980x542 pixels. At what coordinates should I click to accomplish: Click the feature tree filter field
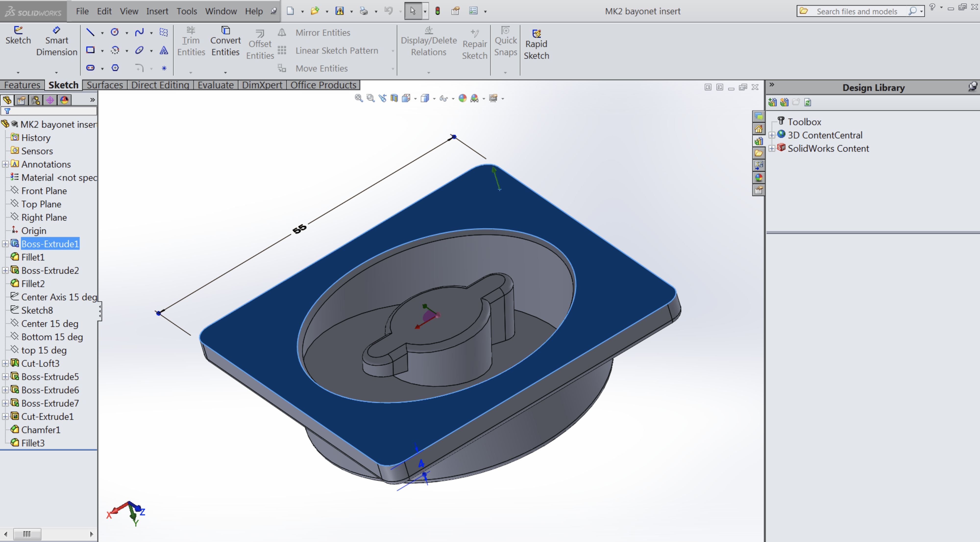coord(49,111)
